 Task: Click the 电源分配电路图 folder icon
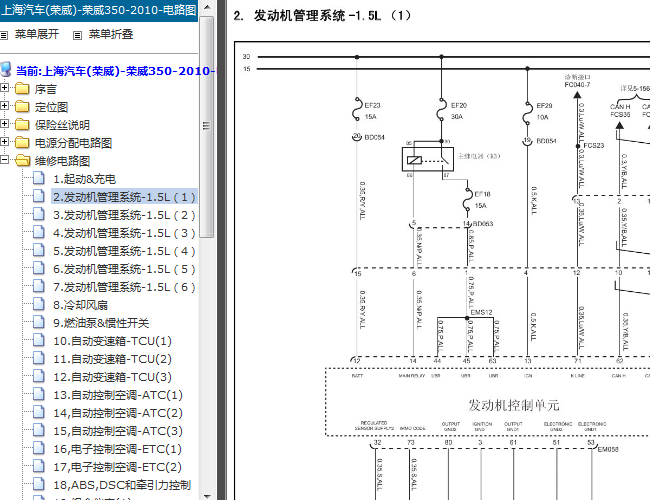[22, 143]
